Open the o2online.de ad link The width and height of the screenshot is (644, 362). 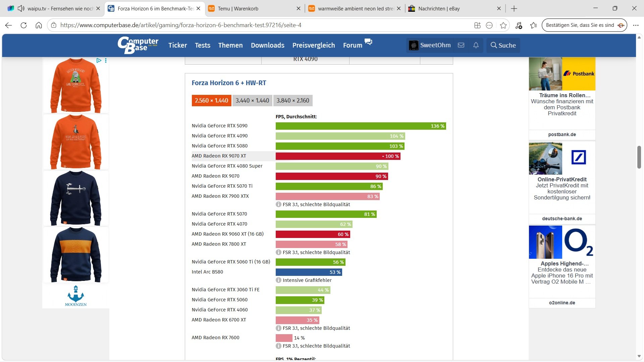point(562,303)
